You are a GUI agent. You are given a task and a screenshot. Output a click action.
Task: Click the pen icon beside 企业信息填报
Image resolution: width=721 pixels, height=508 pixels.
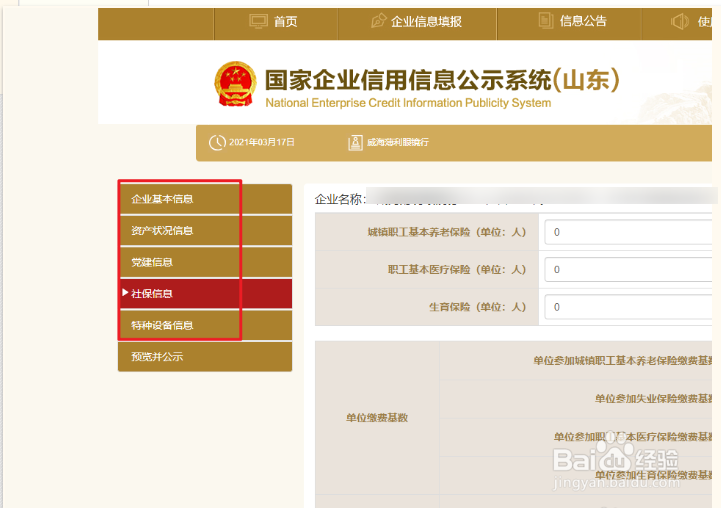point(378,21)
